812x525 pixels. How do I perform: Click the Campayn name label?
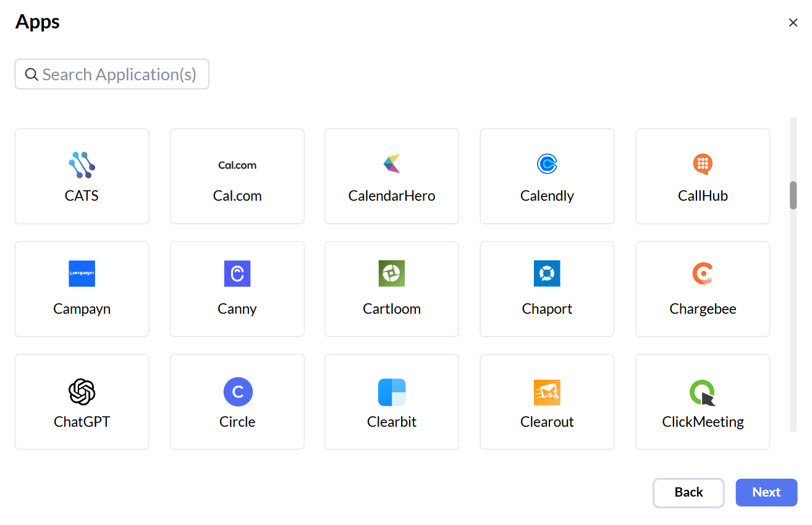tap(82, 309)
